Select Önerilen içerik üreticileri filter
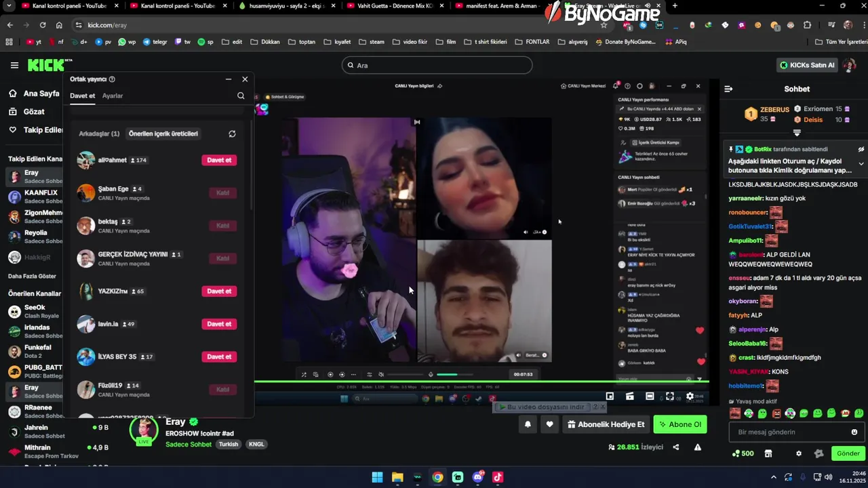 163,134
